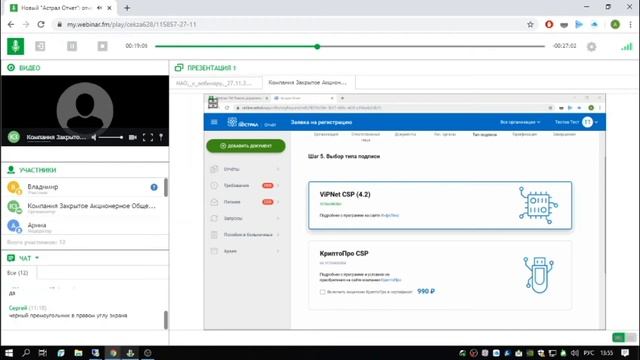
Task: Reload the page with browser refresh button
Action: (41, 24)
